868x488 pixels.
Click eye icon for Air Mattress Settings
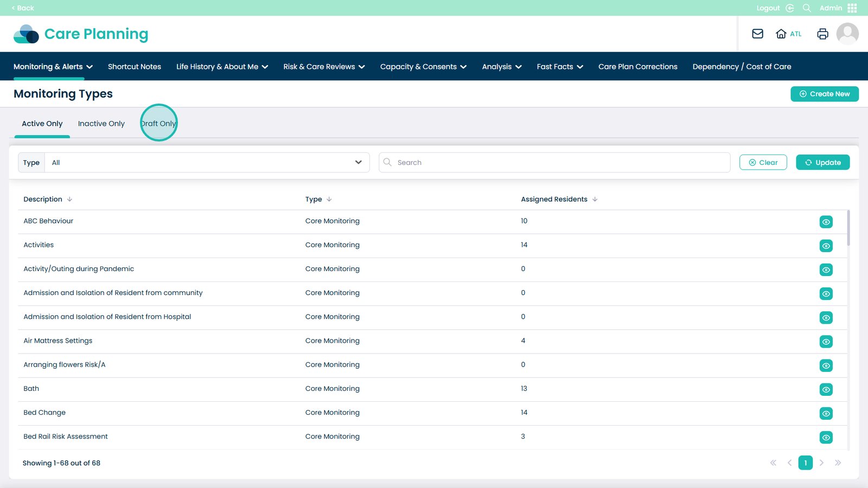point(826,342)
